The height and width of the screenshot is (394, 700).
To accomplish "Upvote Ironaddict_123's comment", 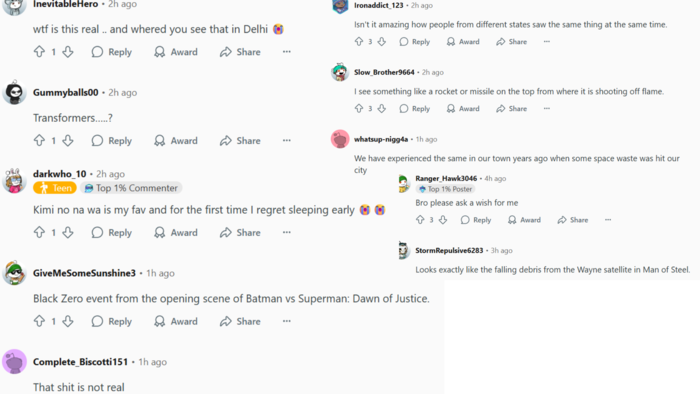I will pos(359,41).
